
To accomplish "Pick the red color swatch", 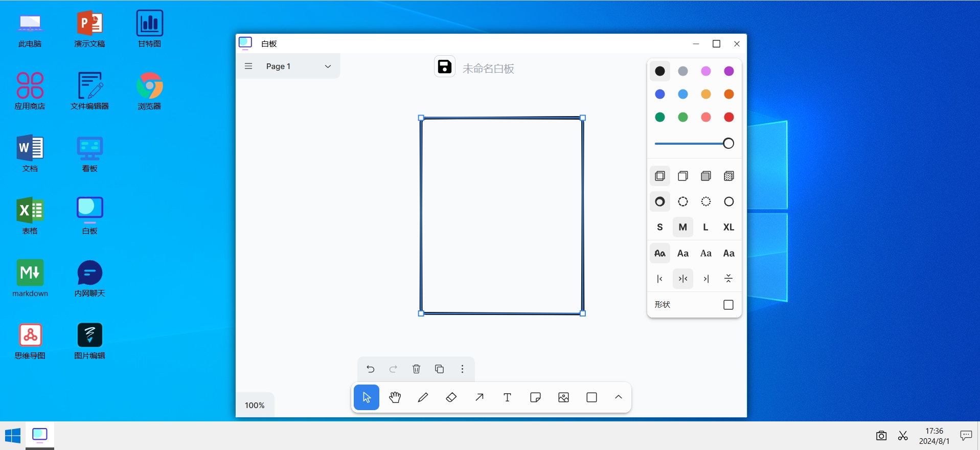I will [728, 117].
